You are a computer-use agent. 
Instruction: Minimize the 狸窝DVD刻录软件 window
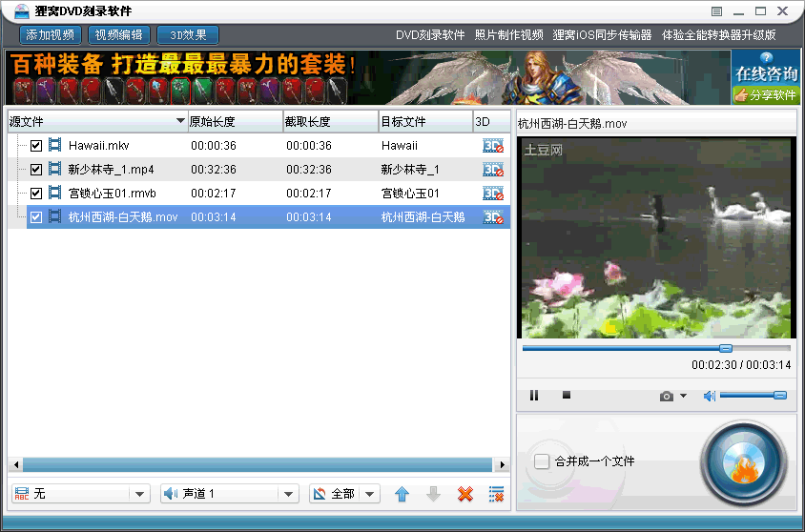pos(739,11)
